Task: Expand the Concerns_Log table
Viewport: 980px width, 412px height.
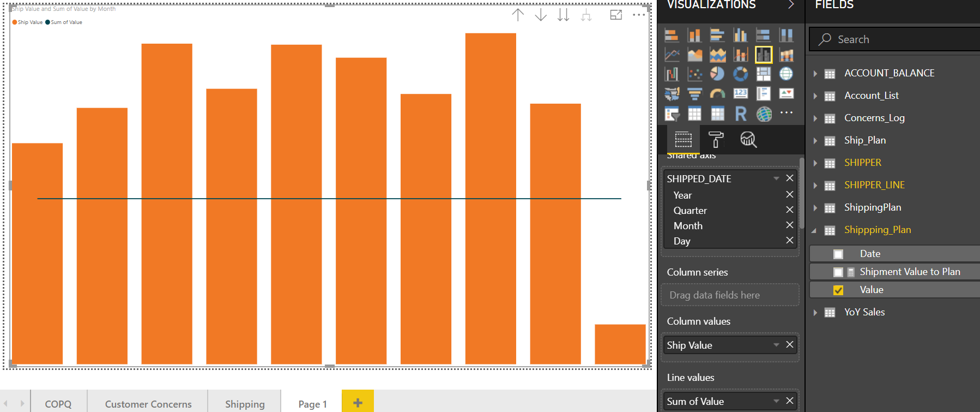Action: pyautogui.click(x=815, y=118)
